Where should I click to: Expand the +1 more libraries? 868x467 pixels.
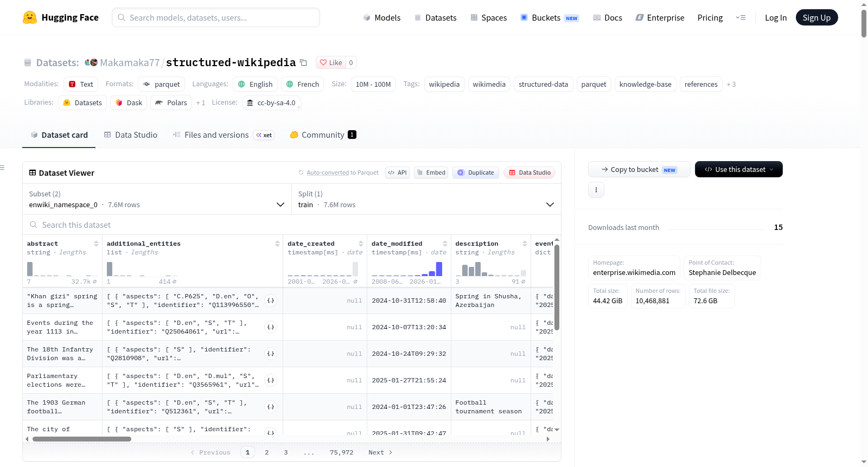click(201, 103)
